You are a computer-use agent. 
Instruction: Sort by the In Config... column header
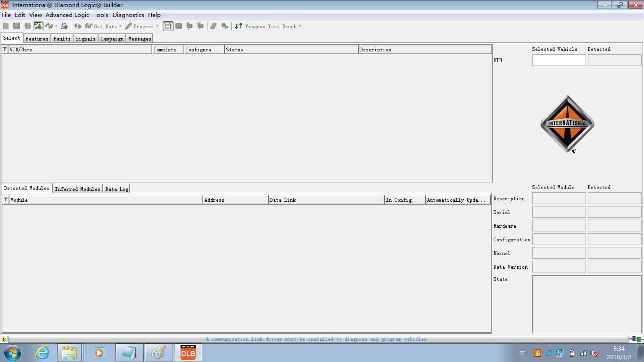click(x=405, y=200)
